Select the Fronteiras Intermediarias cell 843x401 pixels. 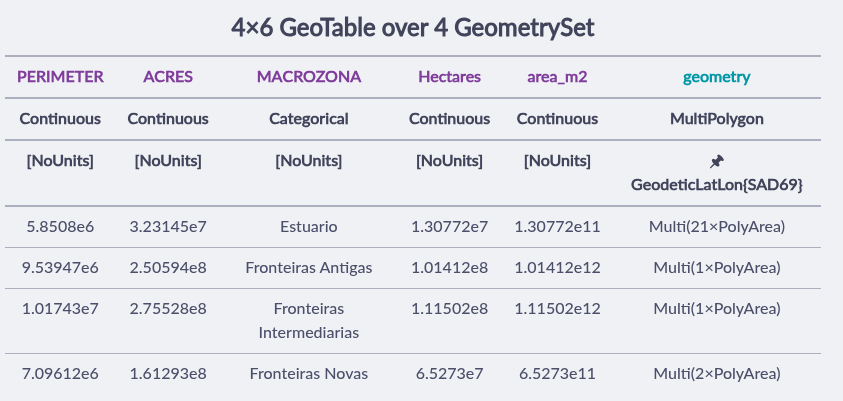click(x=309, y=320)
